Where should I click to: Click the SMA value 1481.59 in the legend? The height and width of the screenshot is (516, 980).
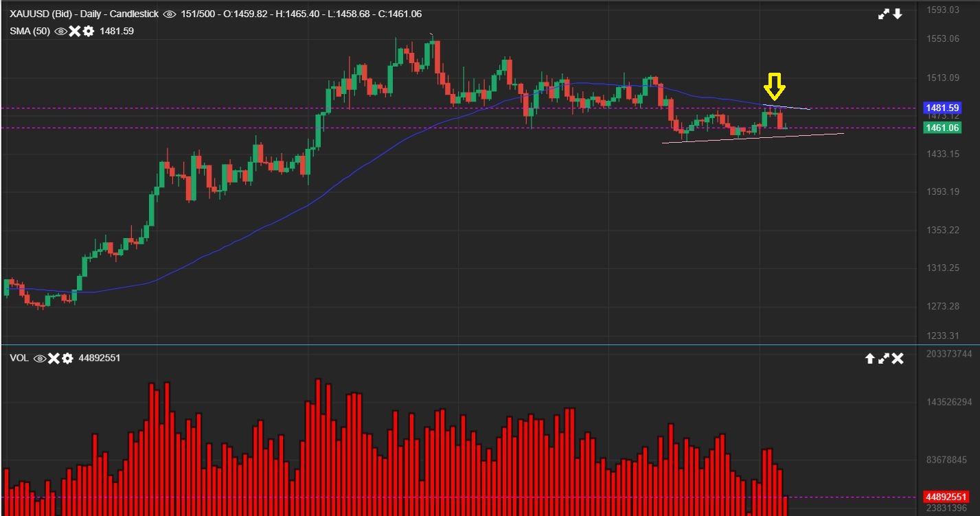tap(117, 31)
